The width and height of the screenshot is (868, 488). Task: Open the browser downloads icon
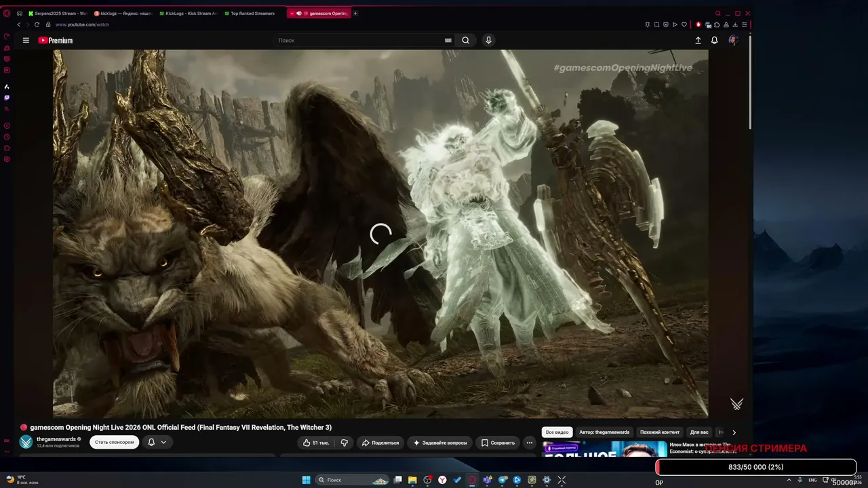point(735,24)
